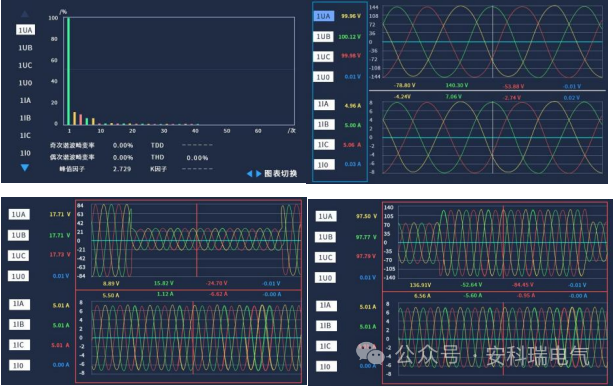Select 1UC in the harmonic spectrum channel list
Screen dimensions: 614x387
[x=25, y=65]
